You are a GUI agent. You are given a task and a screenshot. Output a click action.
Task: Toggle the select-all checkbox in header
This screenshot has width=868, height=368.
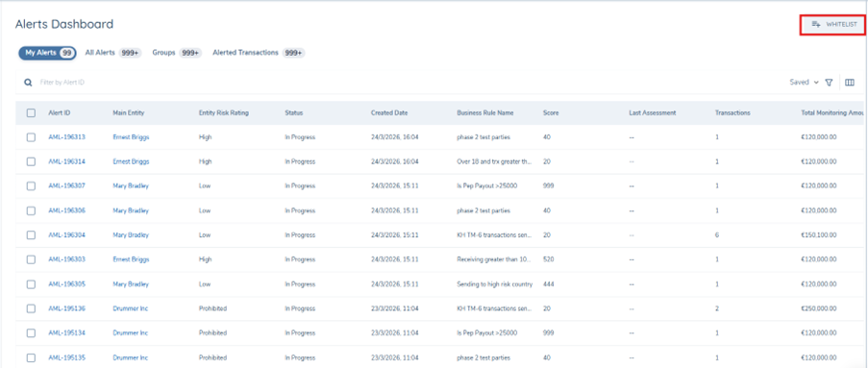[31, 112]
